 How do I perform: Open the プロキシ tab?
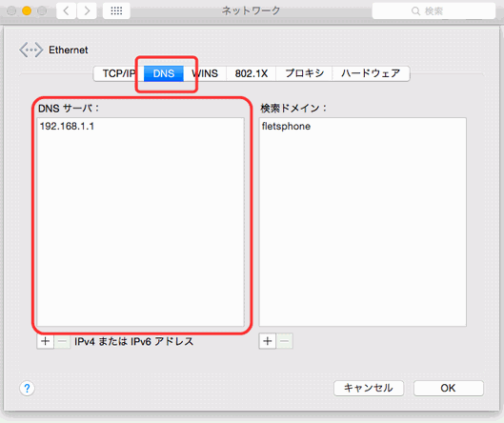tap(304, 73)
